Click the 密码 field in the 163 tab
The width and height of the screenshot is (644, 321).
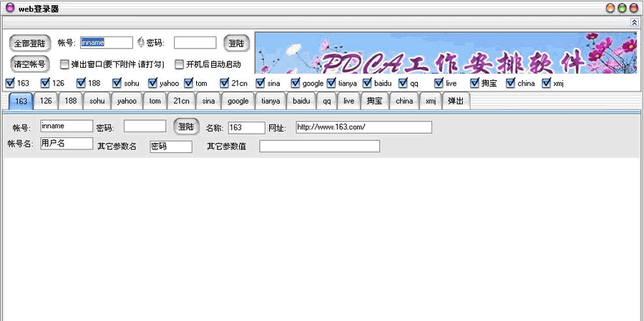pyautogui.click(x=145, y=126)
